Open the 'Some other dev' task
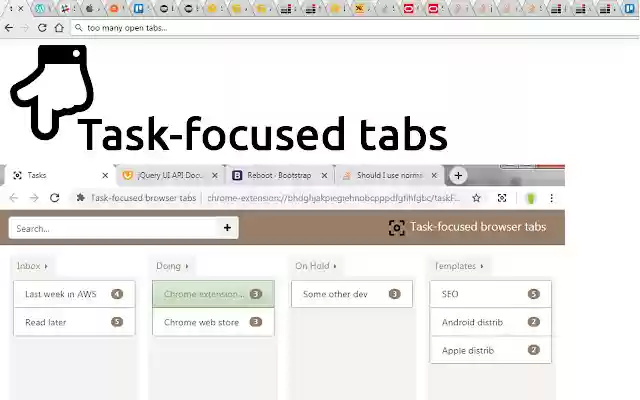The height and width of the screenshot is (400, 640). 352,294
